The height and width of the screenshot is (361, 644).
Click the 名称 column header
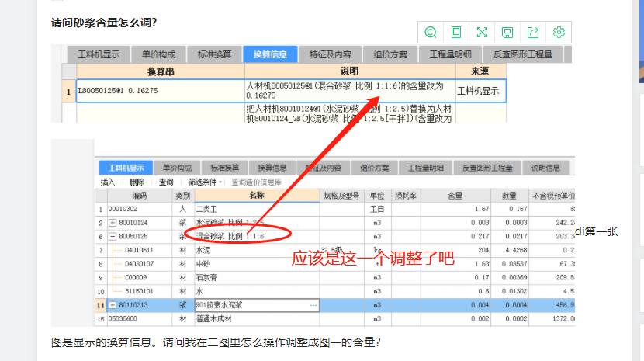click(x=257, y=196)
